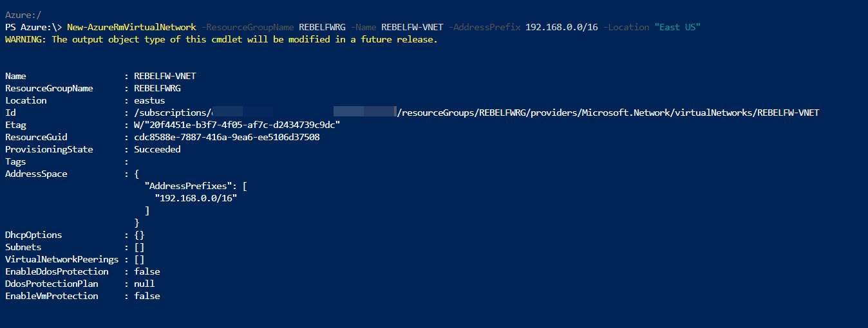Viewport: 868px width, 328px height.
Task: Click the yellow WARNING message line
Action: [222, 39]
